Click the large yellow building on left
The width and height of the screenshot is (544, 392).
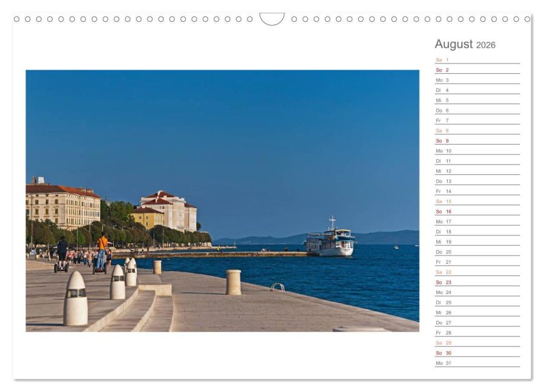click(62, 206)
